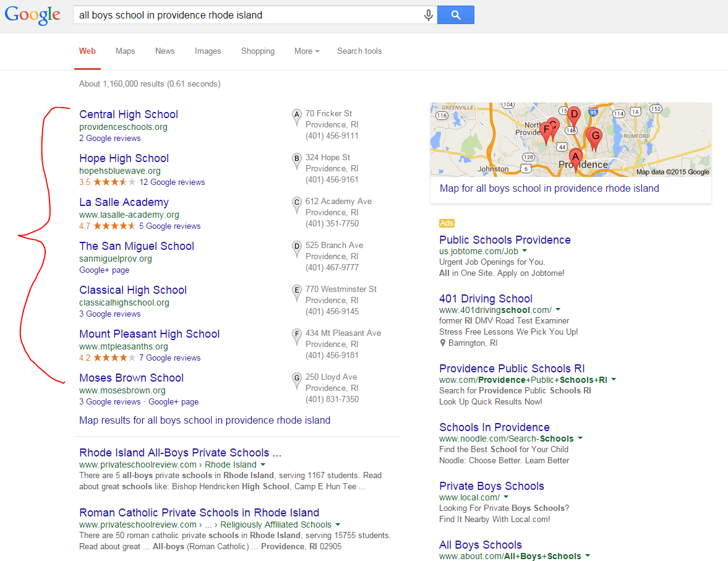Click the red D marker on the map
The width and height of the screenshot is (728, 561).
[575, 116]
